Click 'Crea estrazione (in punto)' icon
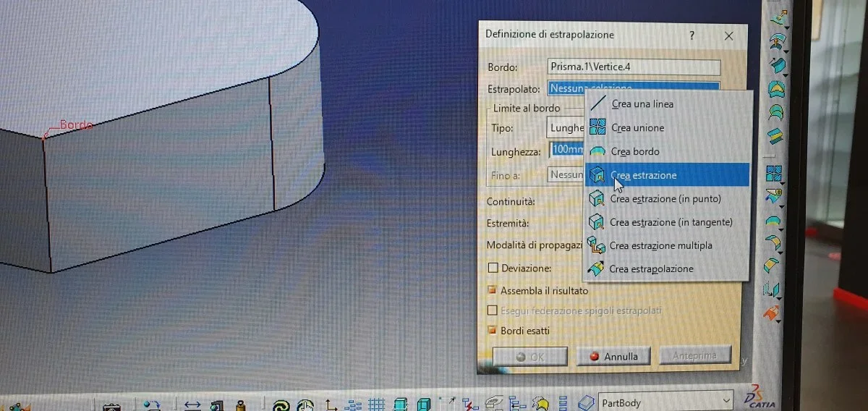Image resolution: width=868 pixels, height=411 pixels. coord(597,198)
